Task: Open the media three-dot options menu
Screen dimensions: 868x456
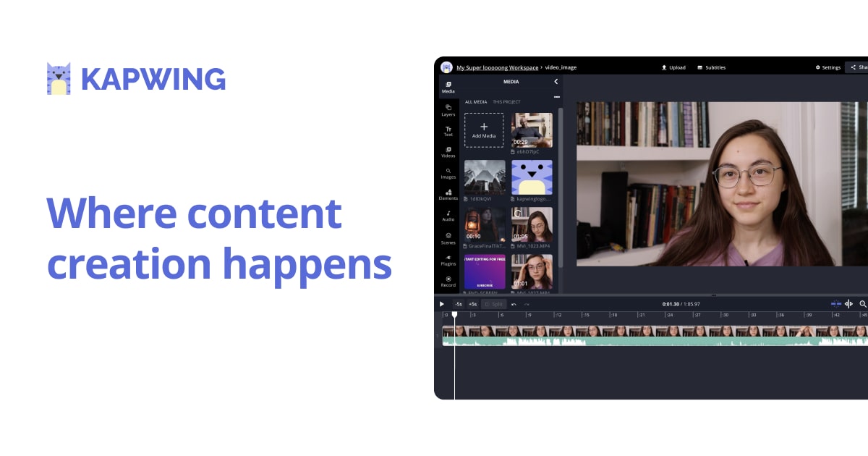Action: pos(556,97)
